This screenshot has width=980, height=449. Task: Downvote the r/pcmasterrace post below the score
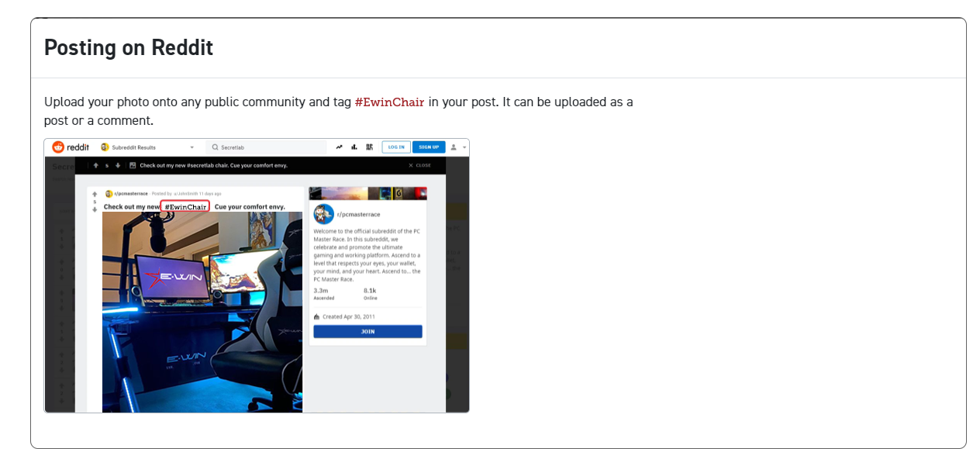click(x=95, y=209)
